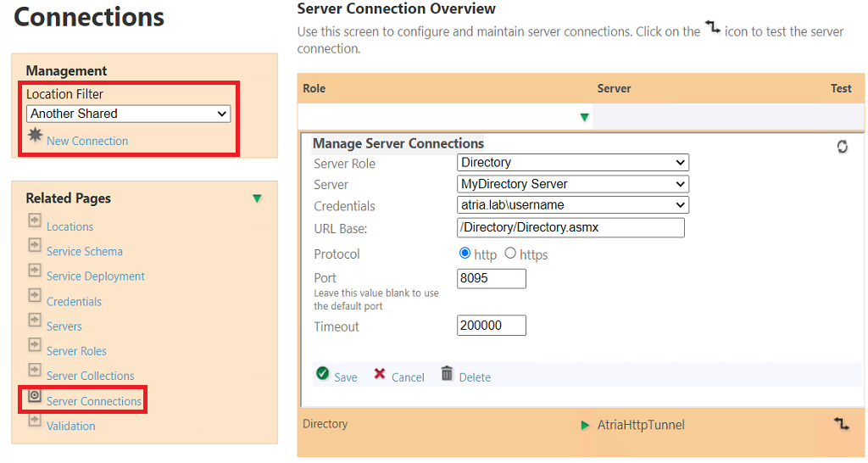Viewport: 868px width, 463px height.
Task: Click the New Connection star icon
Action: click(x=35, y=136)
